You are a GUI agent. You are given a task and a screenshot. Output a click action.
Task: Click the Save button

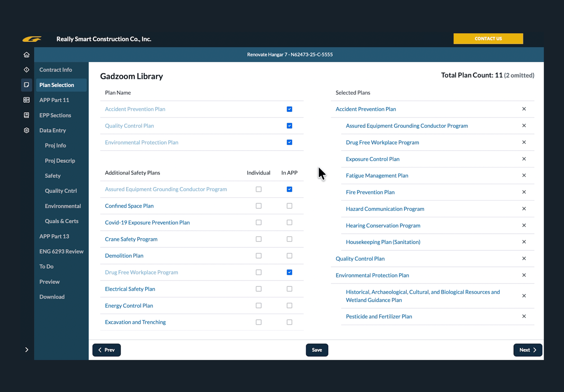coord(317,350)
